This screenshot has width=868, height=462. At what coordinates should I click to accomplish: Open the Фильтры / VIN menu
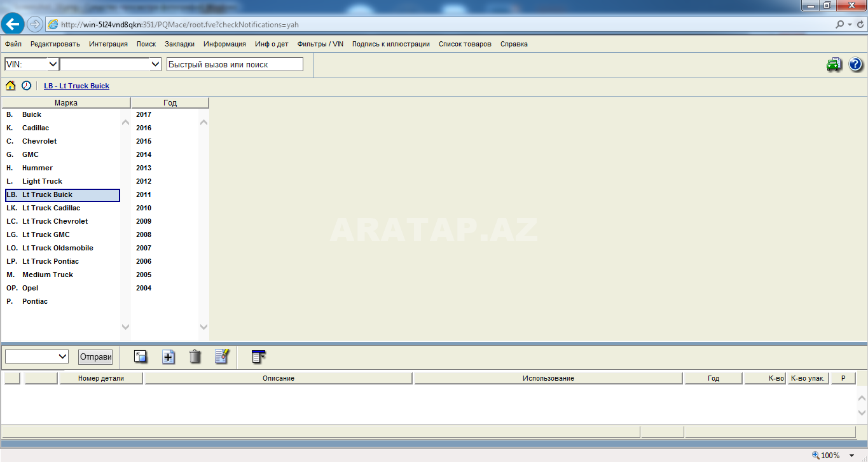coord(320,44)
